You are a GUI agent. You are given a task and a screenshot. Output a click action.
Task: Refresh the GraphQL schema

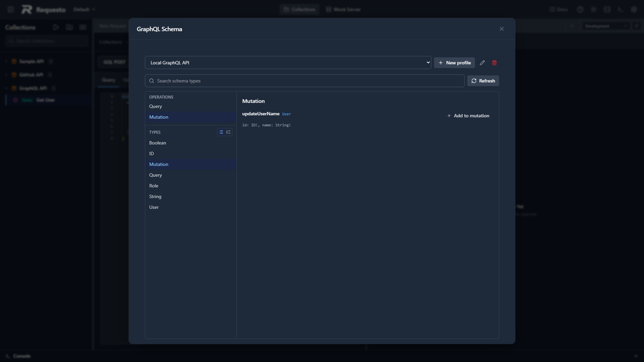(x=483, y=81)
